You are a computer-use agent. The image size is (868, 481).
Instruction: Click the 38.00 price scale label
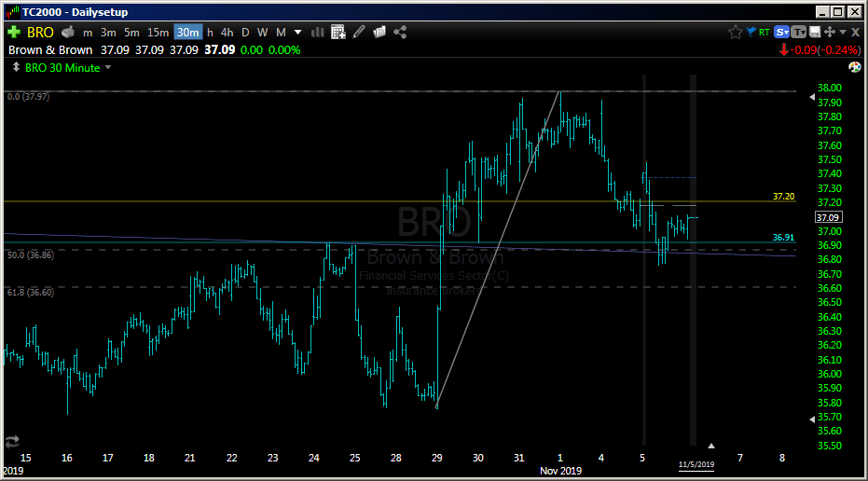pos(829,88)
